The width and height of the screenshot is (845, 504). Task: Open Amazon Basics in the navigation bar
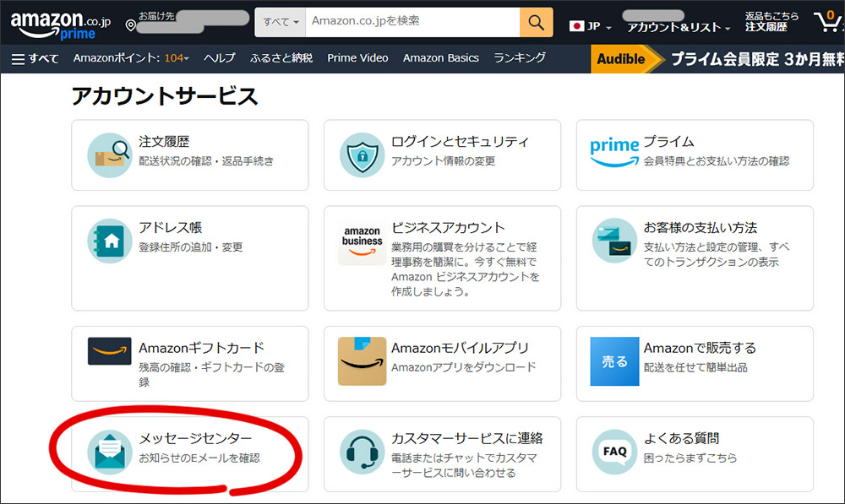441,58
